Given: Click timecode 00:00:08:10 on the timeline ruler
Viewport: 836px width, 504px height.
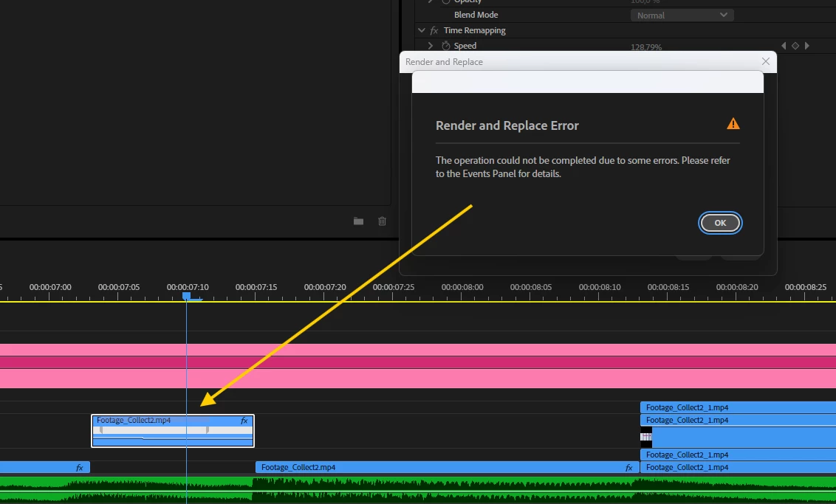Looking at the screenshot, I should [599, 286].
